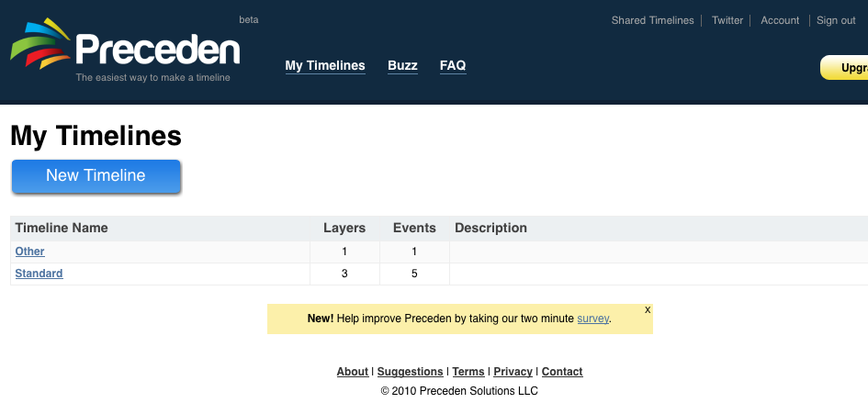
Task: Open the Account settings link
Action: [x=780, y=20]
